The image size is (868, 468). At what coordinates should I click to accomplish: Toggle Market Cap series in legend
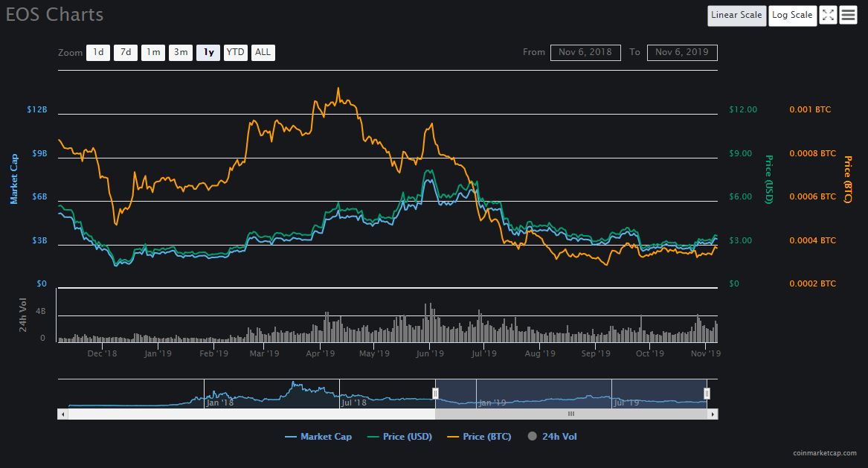318,437
